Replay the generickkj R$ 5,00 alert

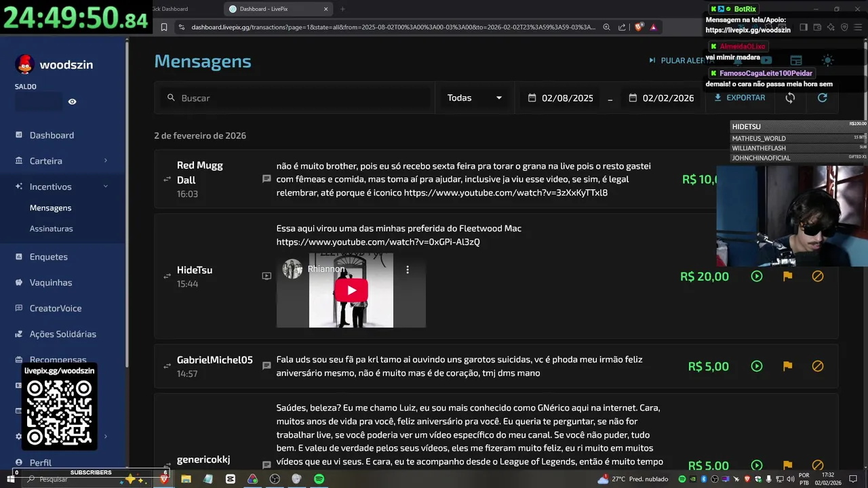757,466
